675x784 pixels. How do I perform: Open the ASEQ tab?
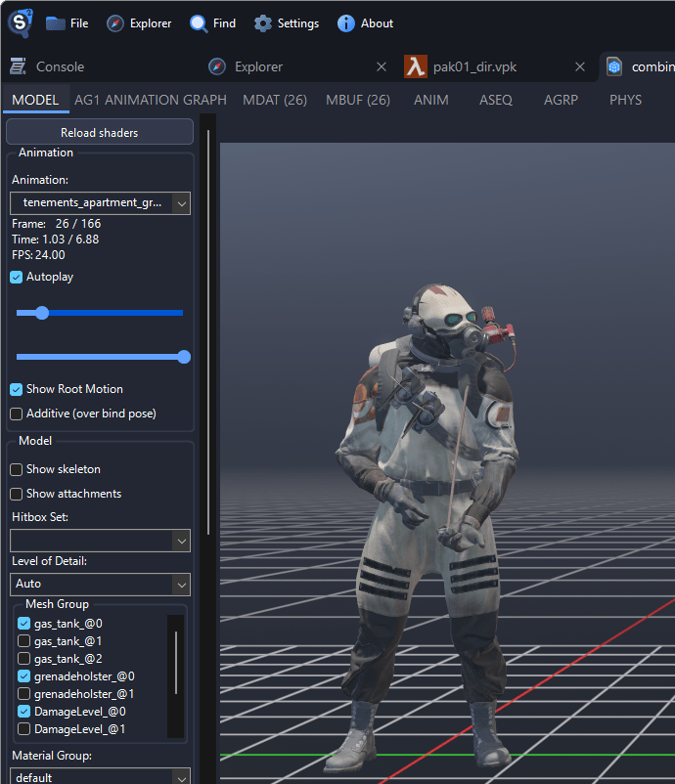click(x=496, y=100)
